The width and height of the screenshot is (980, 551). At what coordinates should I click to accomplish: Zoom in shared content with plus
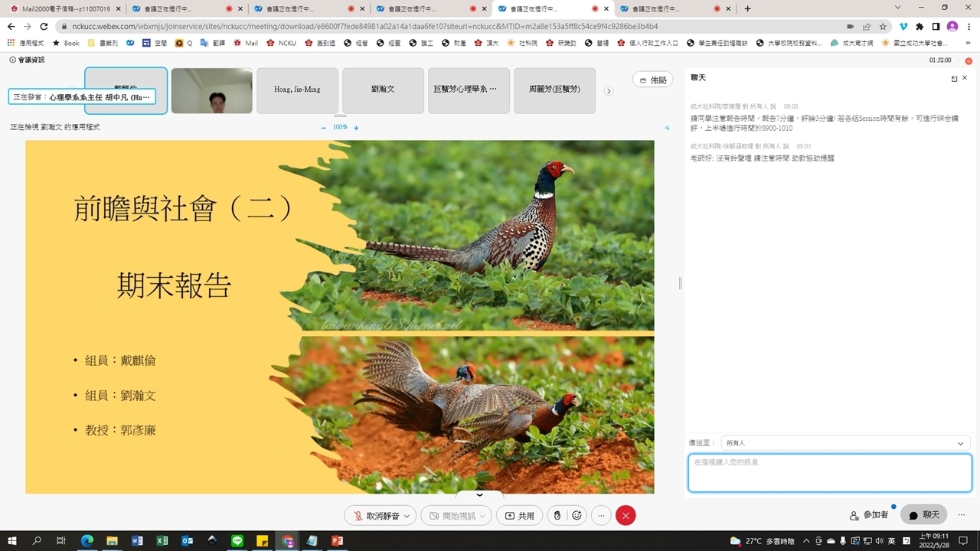click(x=356, y=128)
